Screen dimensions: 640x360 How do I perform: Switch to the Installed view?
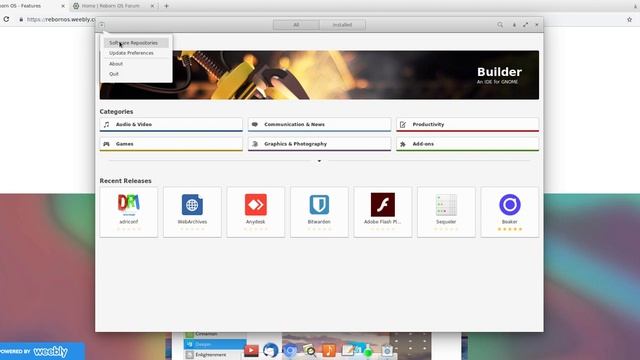coord(342,25)
